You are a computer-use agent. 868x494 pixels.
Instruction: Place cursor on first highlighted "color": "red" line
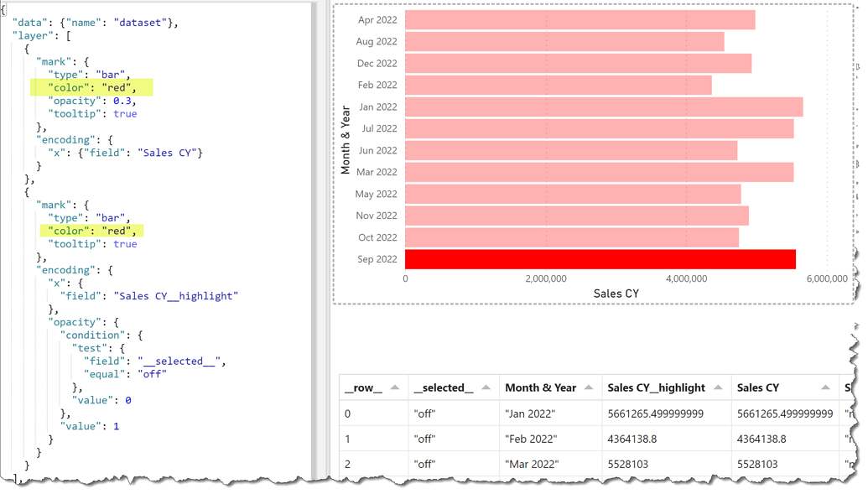[x=91, y=87]
